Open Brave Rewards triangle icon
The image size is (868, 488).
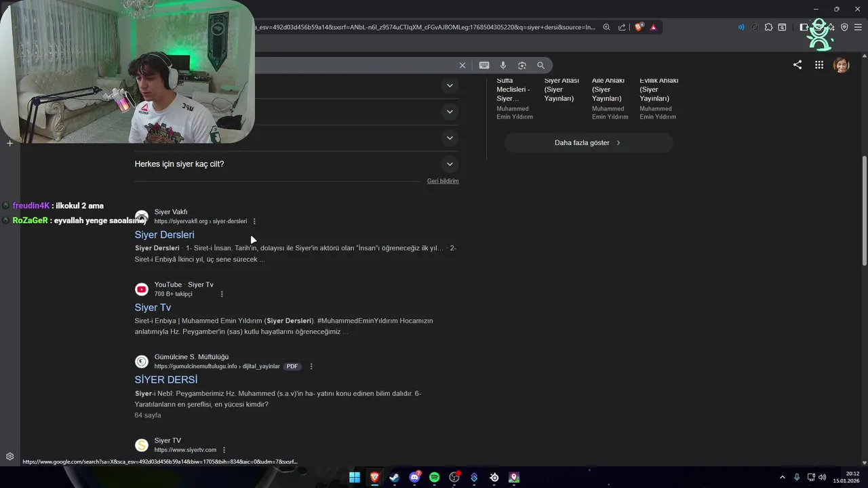click(654, 27)
